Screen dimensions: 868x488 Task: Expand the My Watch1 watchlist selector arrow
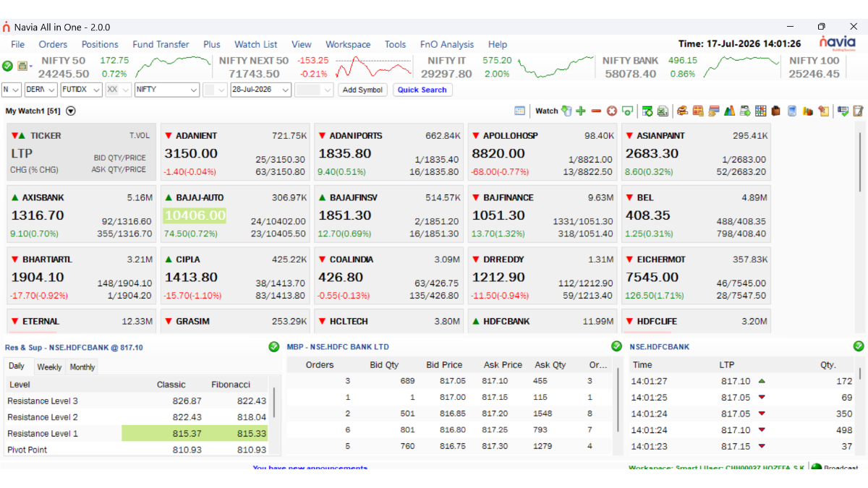(70, 111)
